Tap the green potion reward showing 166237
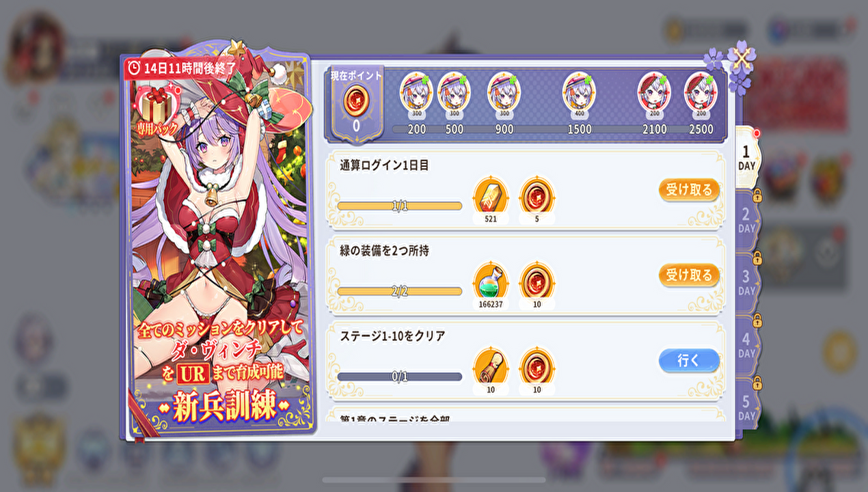 click(491, 280)
